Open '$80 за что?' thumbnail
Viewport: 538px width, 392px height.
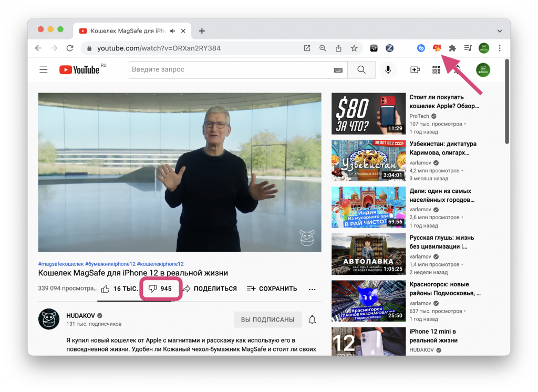[x=368, y=114]
